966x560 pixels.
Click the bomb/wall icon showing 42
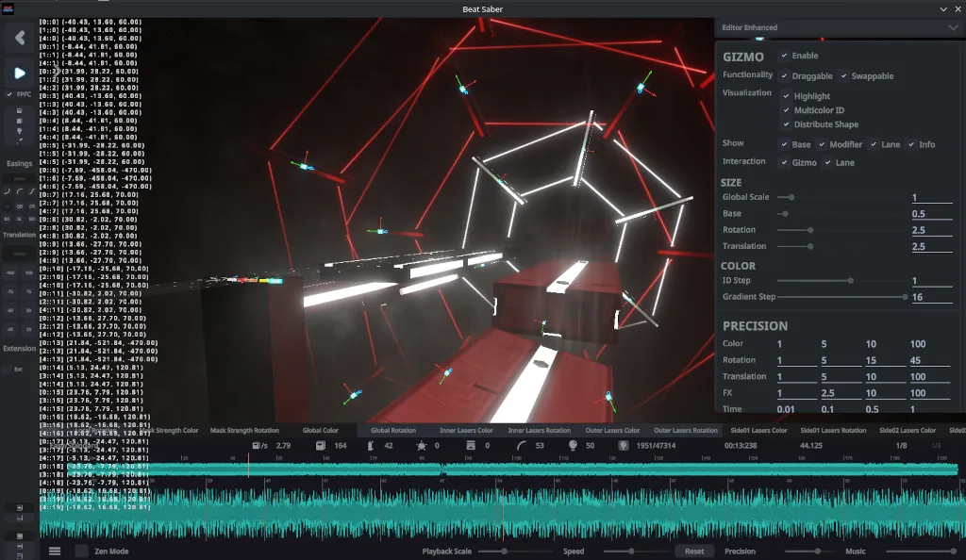point(370,446)
